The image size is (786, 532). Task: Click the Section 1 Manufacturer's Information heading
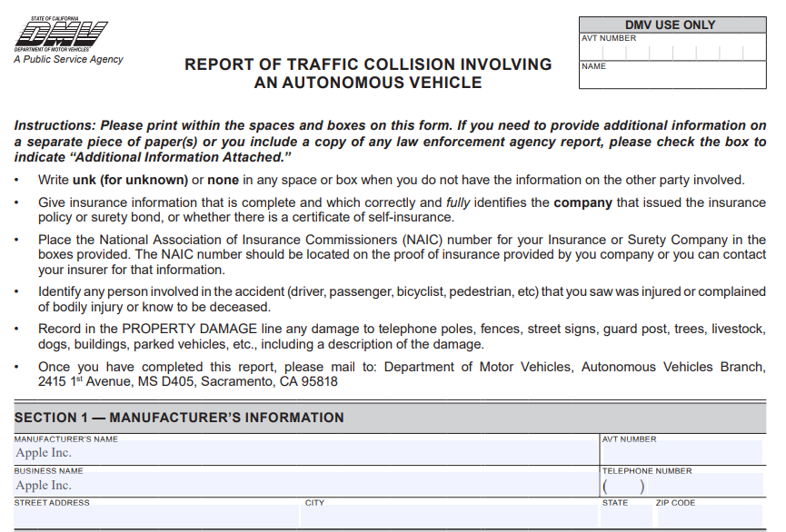pos(179,418)
